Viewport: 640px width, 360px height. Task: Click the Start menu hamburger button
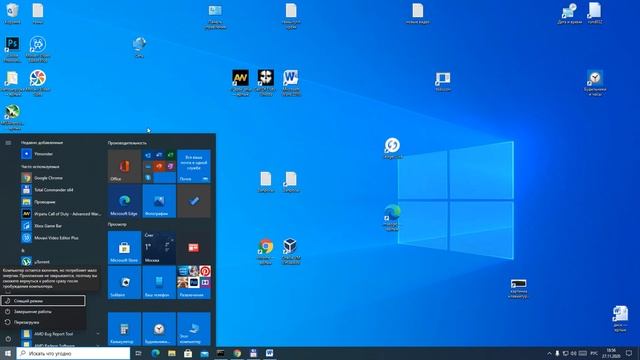[x=8, y=143]
